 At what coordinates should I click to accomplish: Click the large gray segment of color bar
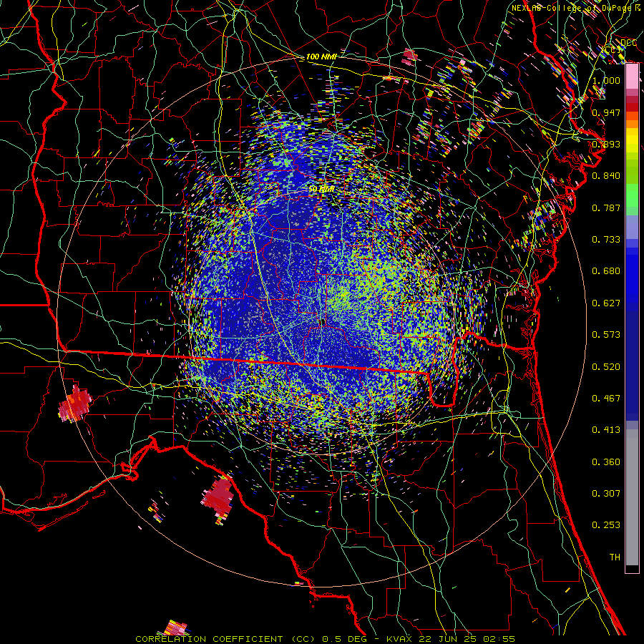pos(632,497)
